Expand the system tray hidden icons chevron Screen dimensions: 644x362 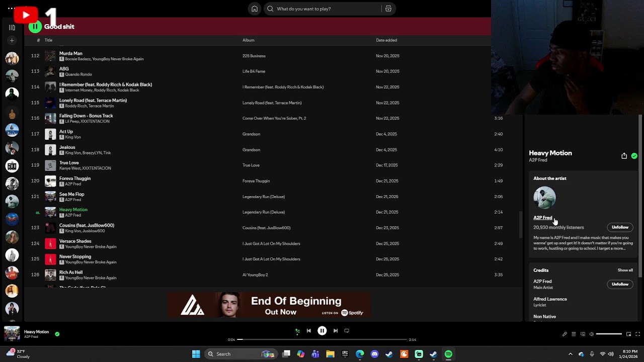pos(570,354)
